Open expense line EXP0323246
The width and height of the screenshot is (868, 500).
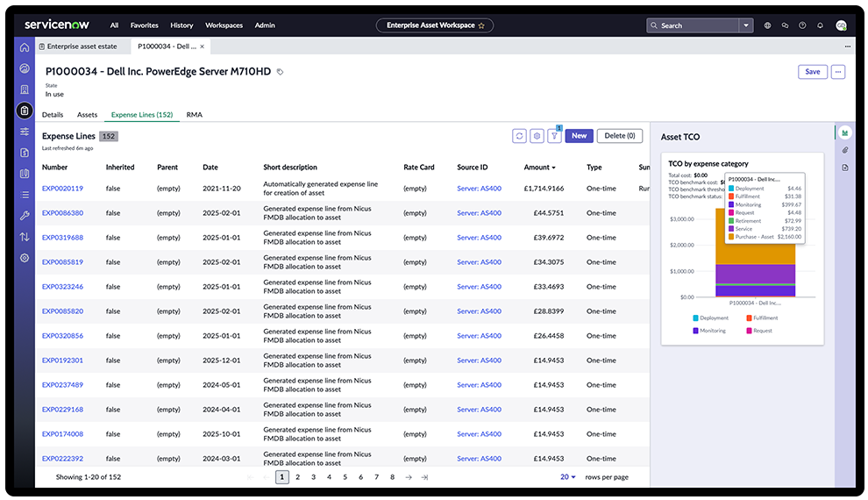coord(62,287)
